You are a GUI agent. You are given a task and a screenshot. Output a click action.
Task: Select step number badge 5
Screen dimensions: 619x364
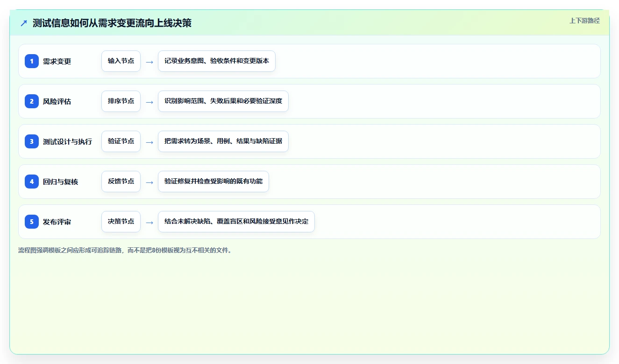pyautogui.click(x=32, y=222)
